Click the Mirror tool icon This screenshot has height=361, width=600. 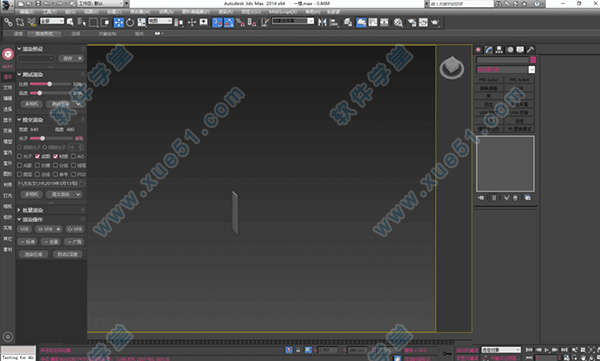click(x=322, y=23)
